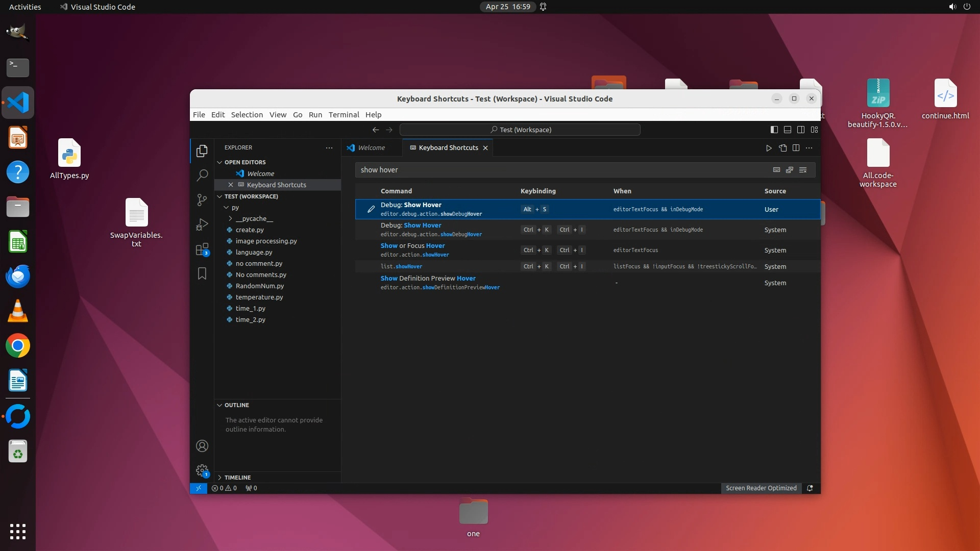Viewport: 980px width, 551px height.
Task: Toggle Primary Side Bar layout button
Action: pyautogui.click(x=774, y=130)
